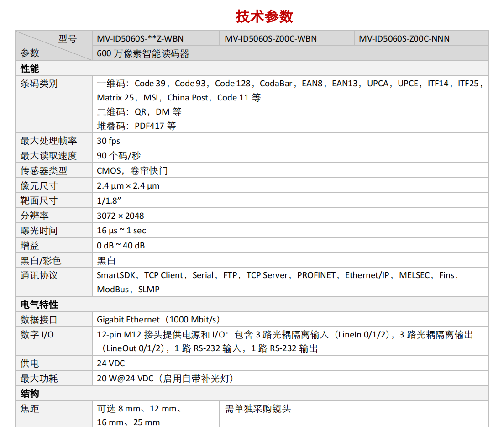The image size is (504, 427).
Task: Click the 通讯协议 parameter label
Action: [39, 275]
